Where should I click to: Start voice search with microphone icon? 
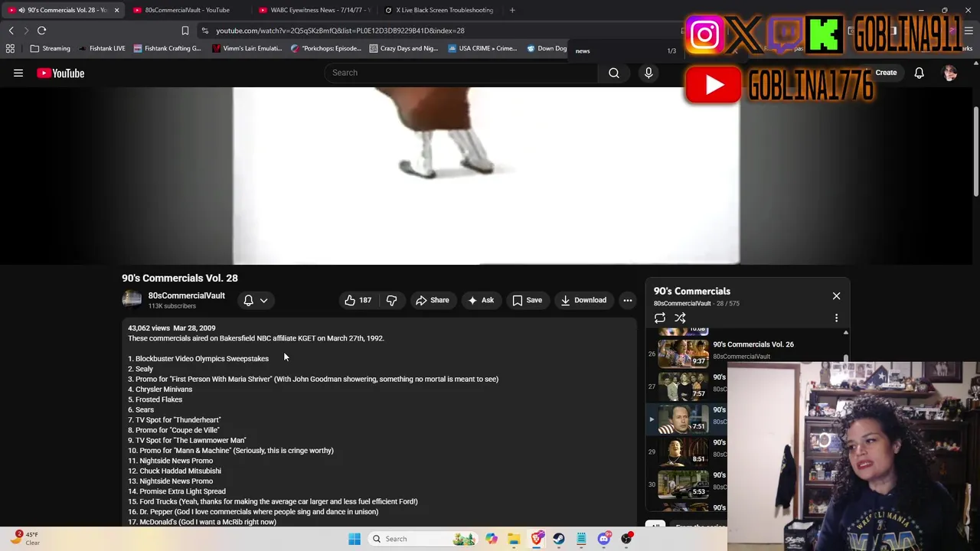(x=648, y=73)
